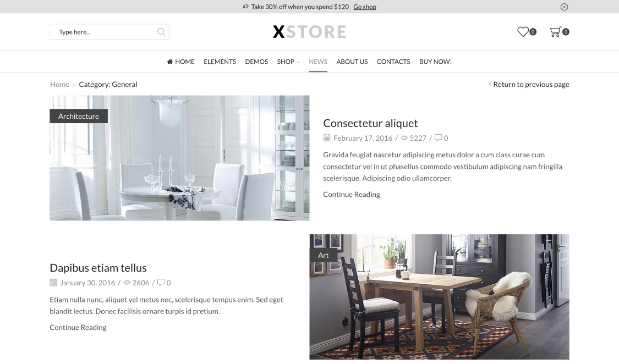Open the wishlist heart icon
The width and height of the screenshot is (619, 364).
point(523,31)
